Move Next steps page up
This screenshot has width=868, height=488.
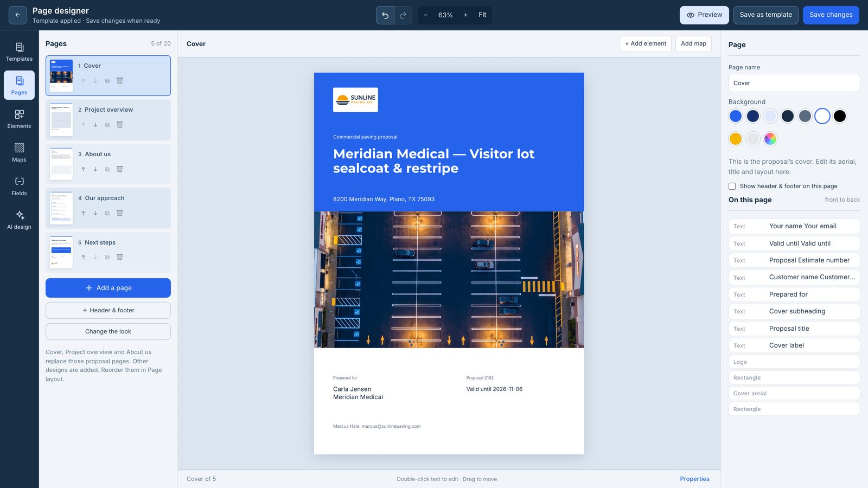[x=83, y=257]
